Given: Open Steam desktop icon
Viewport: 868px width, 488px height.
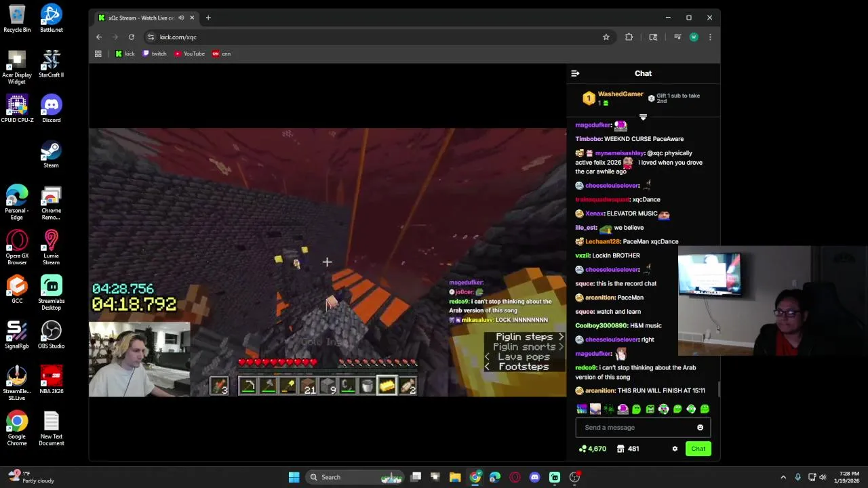Looking at the screenshot, I should 52,154.
